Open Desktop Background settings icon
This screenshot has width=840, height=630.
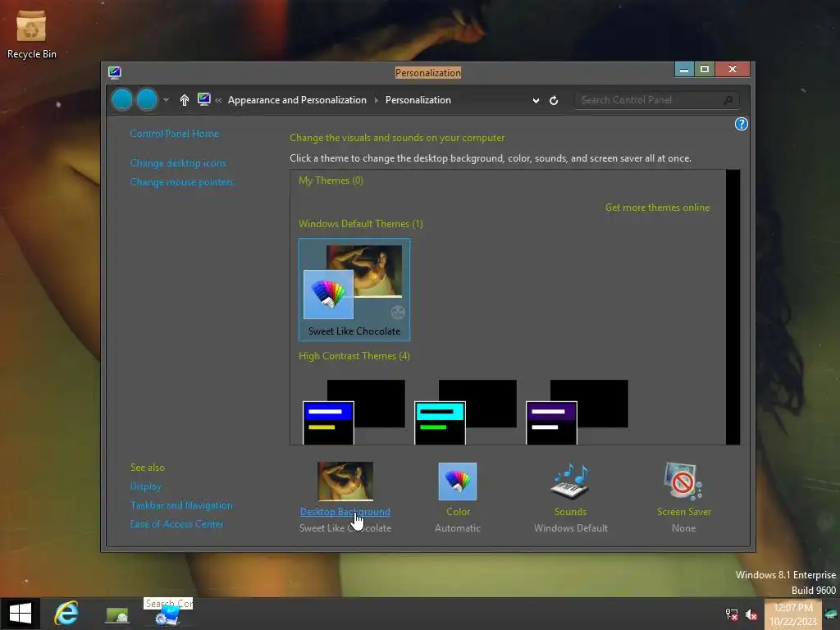345,481
